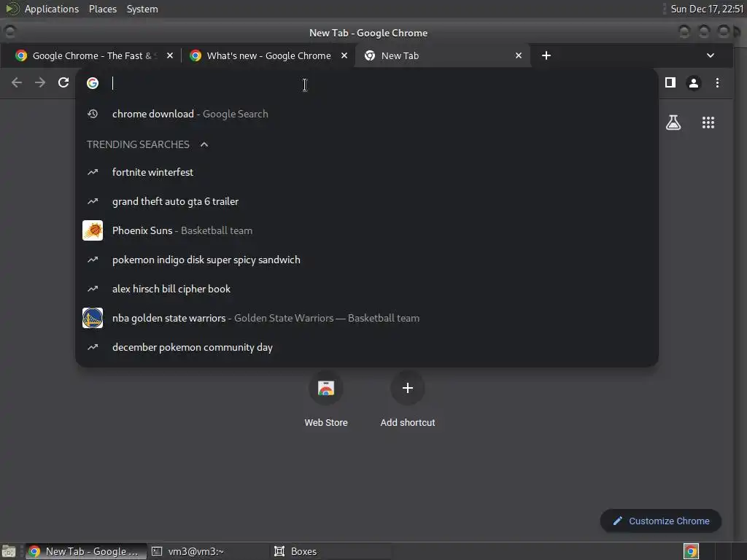Select alex hirsch bill cipher book
Image resolution: width=747 pixels, height=560 pixels.
367,289
